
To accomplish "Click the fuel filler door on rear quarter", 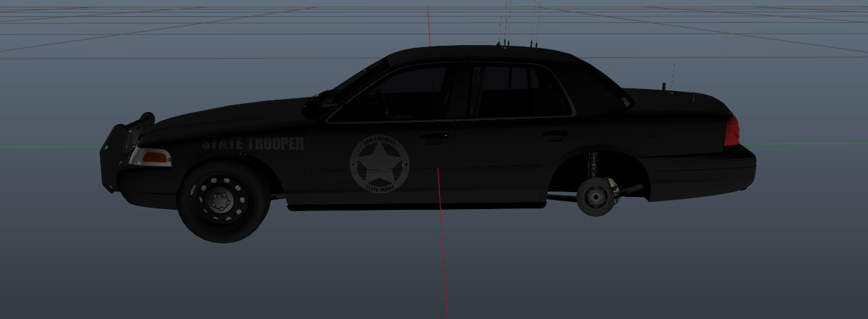I will point(647,140).
